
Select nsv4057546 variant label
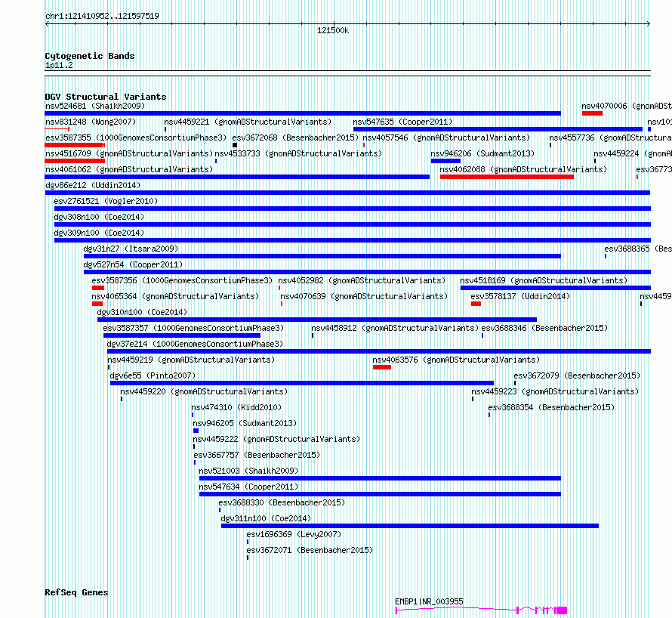(446, 138)
